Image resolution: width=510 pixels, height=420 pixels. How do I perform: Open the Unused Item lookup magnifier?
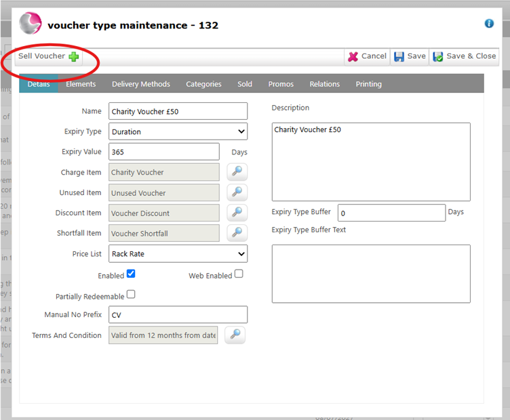[x=237, y=192]
